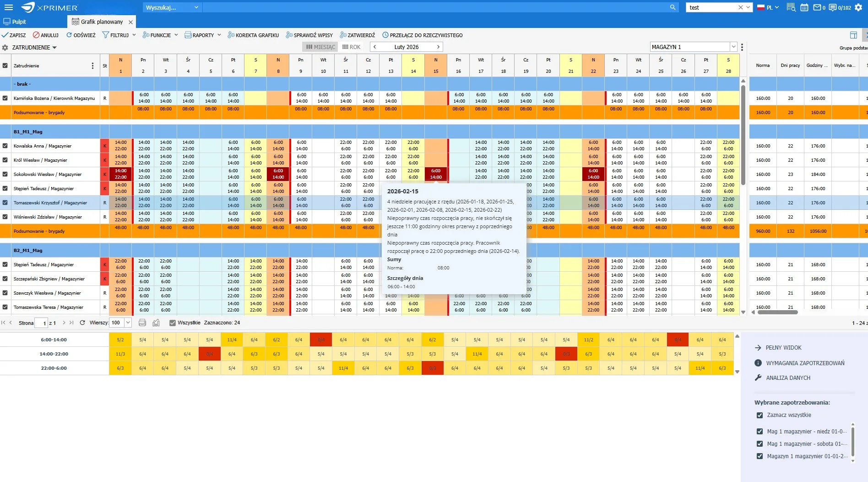The height and width of the screenshot is (482, 868).
Task: Switch to the Pulpit tab
Action: click(15, 22)
